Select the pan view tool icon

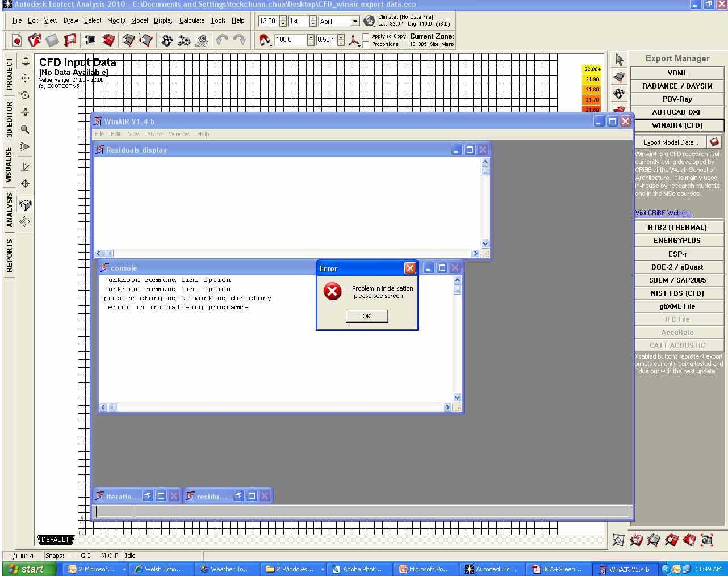pyautogui.click(x=25, y=78)
